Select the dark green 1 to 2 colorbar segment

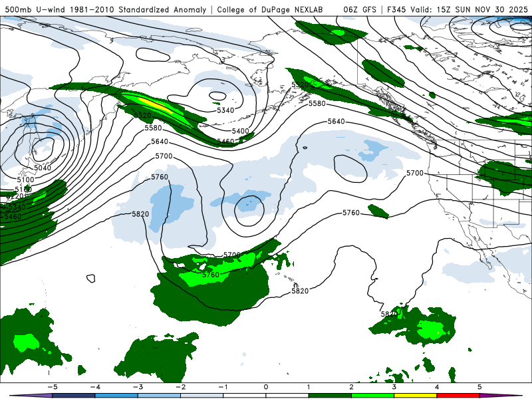[x=330, y=396]
